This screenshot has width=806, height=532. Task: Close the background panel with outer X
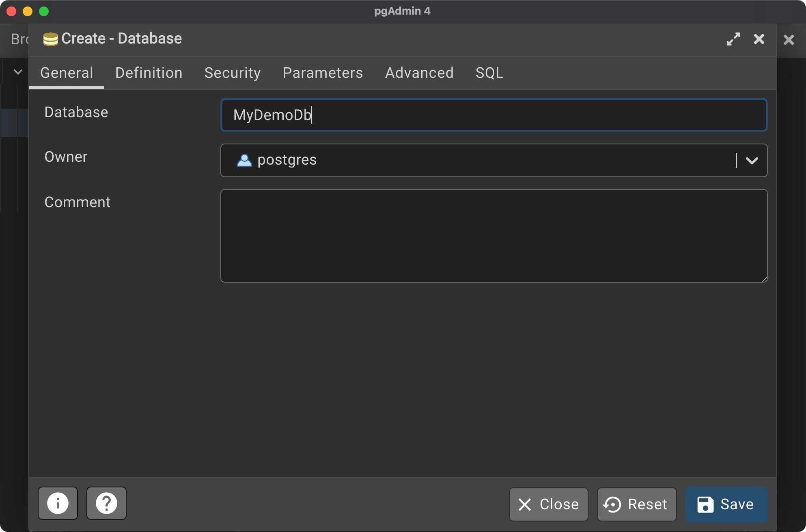pyautogui.click(x=789, y=40)
